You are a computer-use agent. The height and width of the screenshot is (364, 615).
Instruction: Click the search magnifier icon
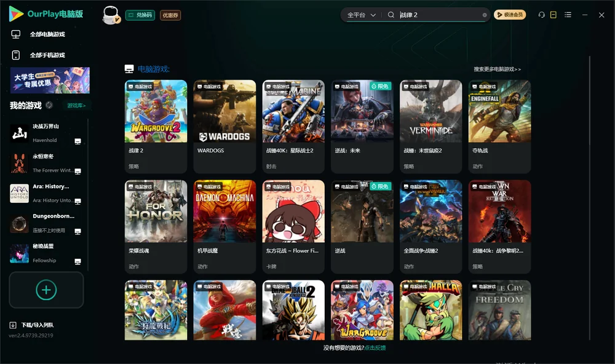click(x=391, y=15)
